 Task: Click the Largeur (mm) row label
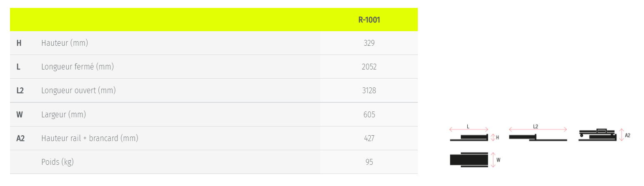click(64, 114)
